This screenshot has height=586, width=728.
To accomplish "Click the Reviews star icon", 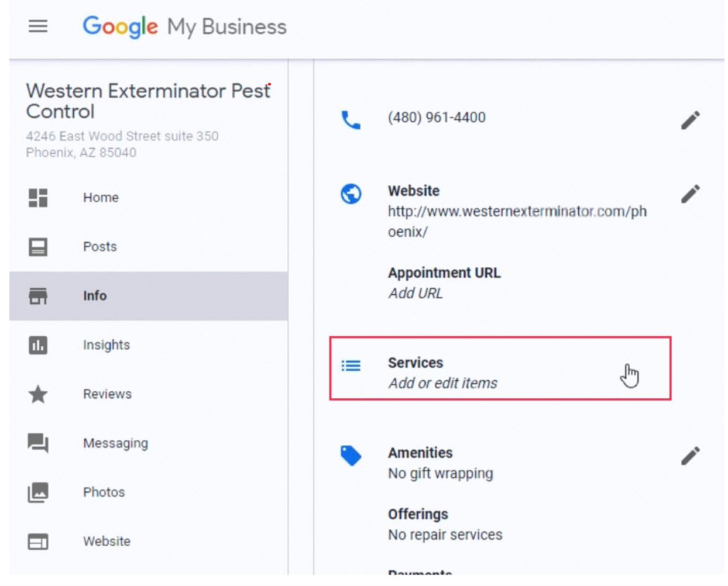I will [x=38, y=394].
